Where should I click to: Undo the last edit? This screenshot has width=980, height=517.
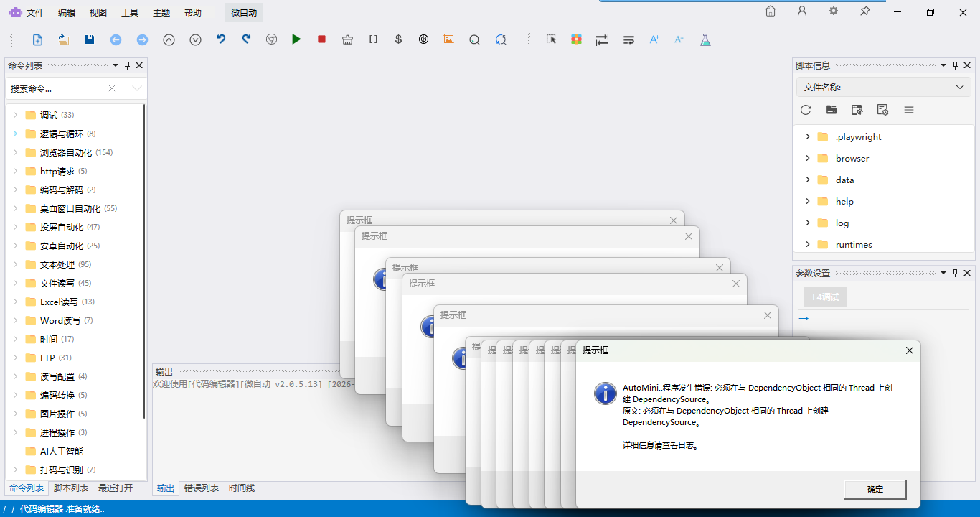click(221, 39)
